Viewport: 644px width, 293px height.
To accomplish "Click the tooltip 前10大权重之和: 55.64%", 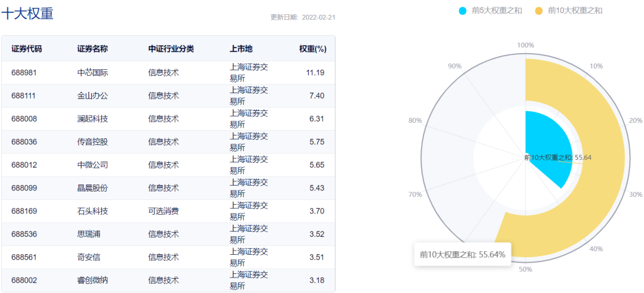I will click(x=463, y=254).
